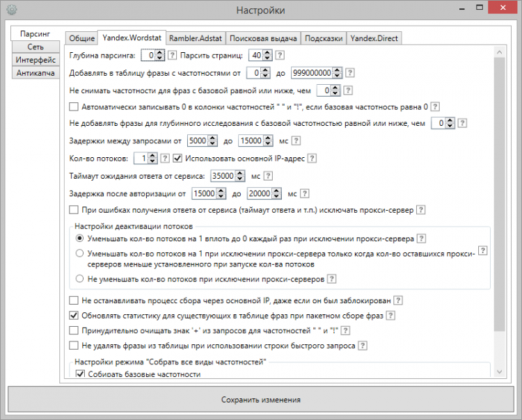Click scrollbar down arrow in settings panel
This screenshot has width=522, height=420.
point(499,372)
